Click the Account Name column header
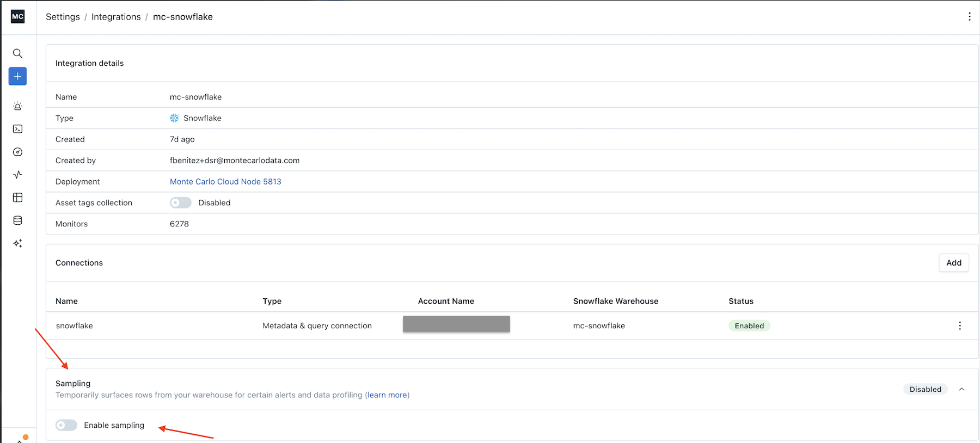This screenshot has height=443, width=980. coord(446,301)
